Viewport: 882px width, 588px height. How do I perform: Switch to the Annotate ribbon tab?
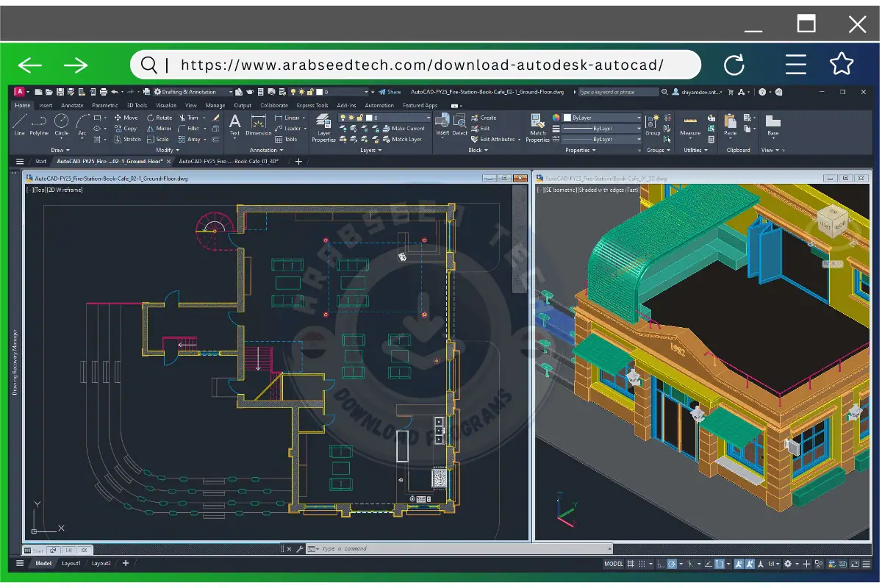coord(73,105)
